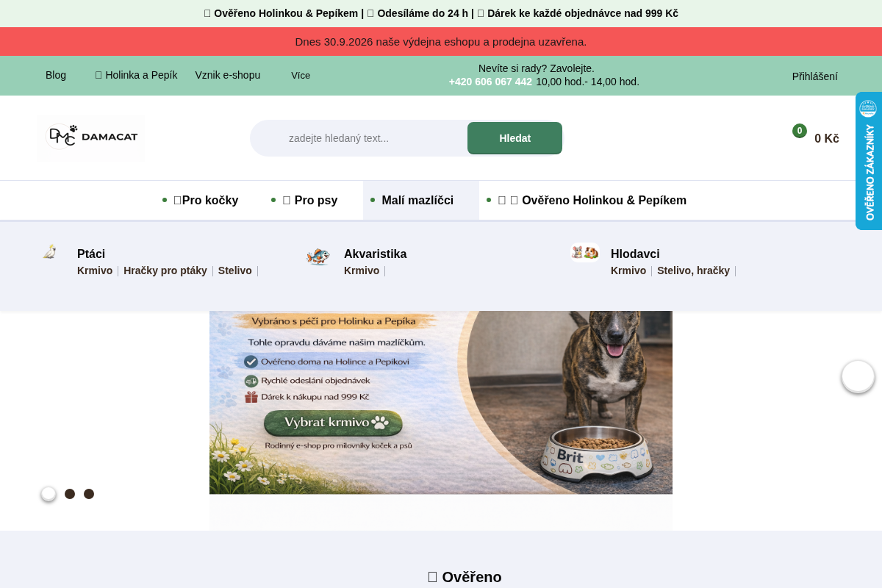Open the Akvaristika category heading
The image size is (882, 588).
click(375, 254)
